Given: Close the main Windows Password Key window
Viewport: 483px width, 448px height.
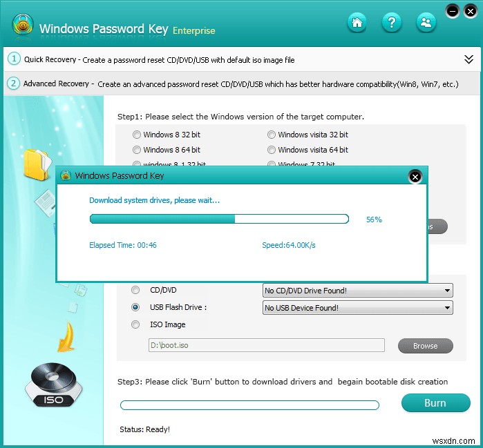Looking at the screenshot, I should click(471, 12).
